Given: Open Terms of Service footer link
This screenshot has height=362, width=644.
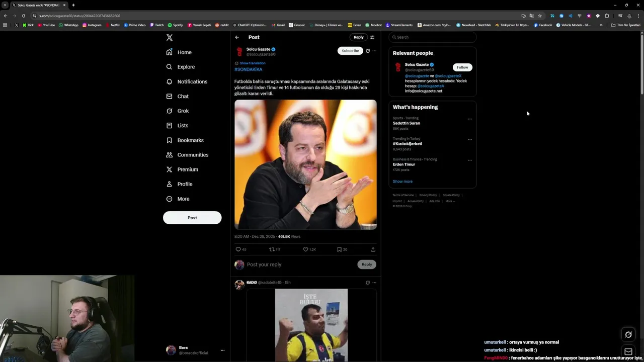Looking at the screenshot, I should coord(403,195).
